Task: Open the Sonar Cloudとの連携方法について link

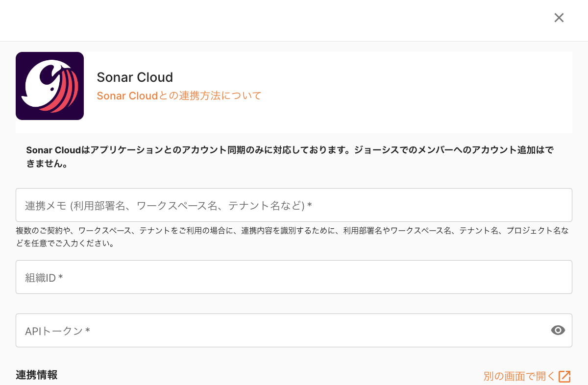Action: coord(179,96)
